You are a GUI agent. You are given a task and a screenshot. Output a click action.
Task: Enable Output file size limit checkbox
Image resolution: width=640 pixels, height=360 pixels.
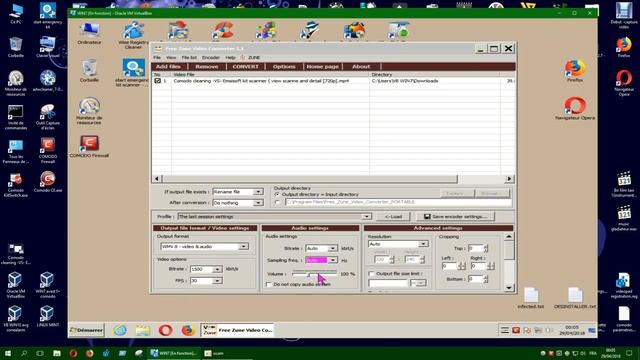(x=371, y=273)
